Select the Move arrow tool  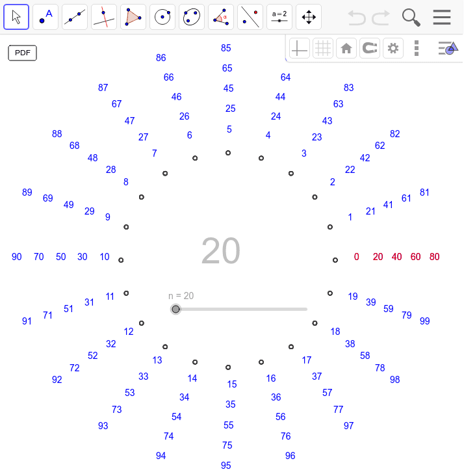click(16, 17)
